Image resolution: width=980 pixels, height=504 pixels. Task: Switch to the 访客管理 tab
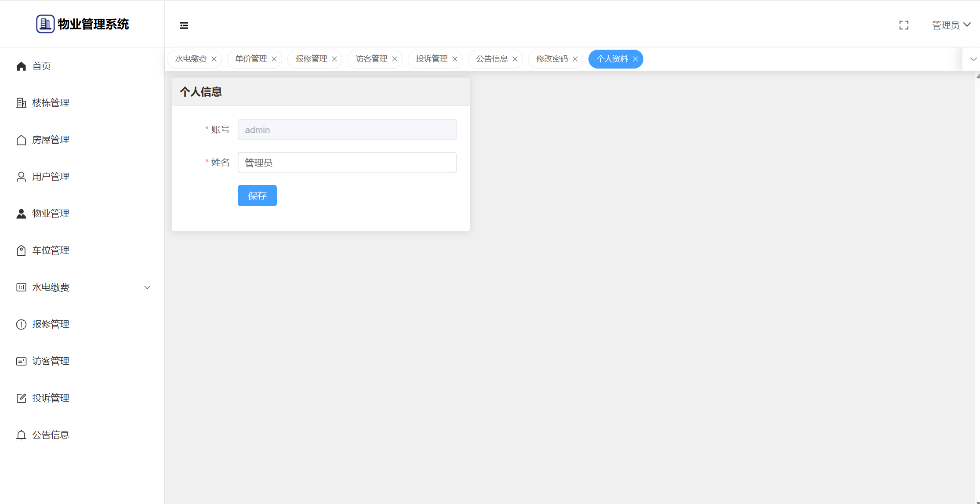pos(371,59)
